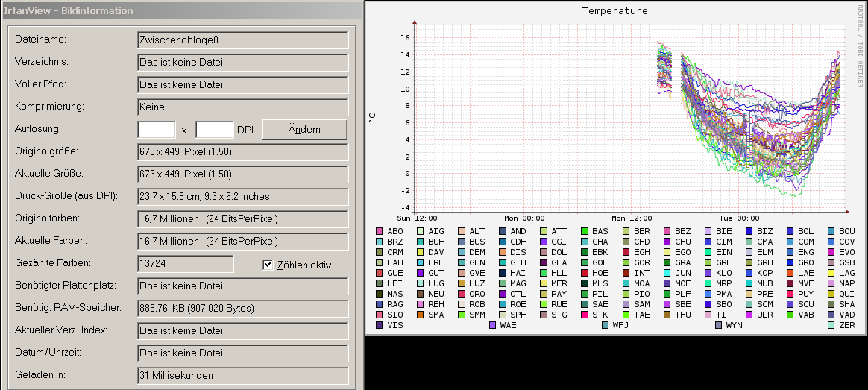The height and width of the screenshot is (390, 868).
Task: Click the BAS green legend swatch
Action: pos(585,232)
